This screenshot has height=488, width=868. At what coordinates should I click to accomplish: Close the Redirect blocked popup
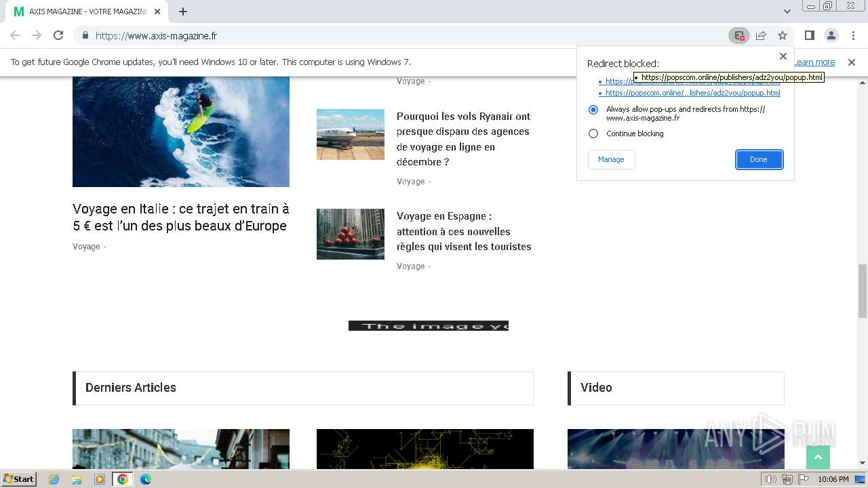(x=783, y=56)
